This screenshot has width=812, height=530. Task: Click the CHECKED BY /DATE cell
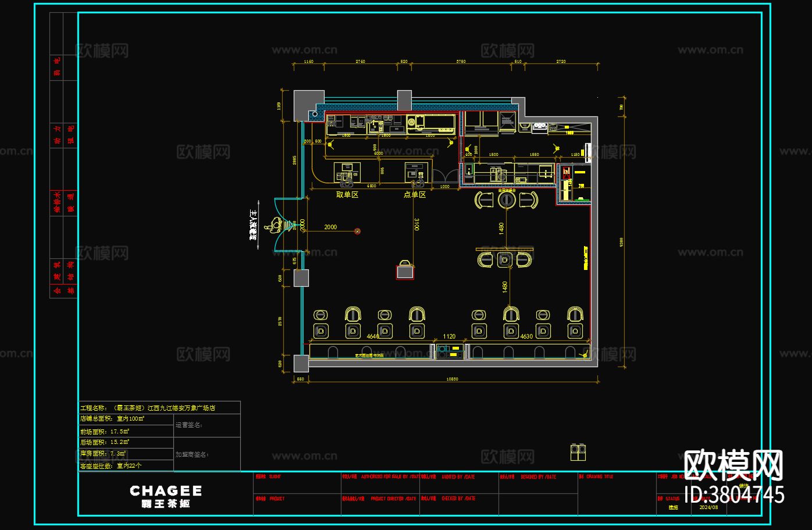(459, 504)
